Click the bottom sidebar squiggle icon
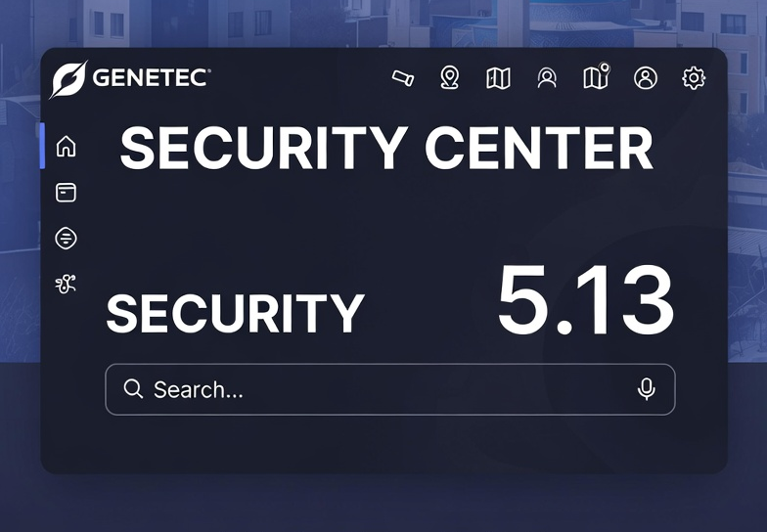 [66, 284]
